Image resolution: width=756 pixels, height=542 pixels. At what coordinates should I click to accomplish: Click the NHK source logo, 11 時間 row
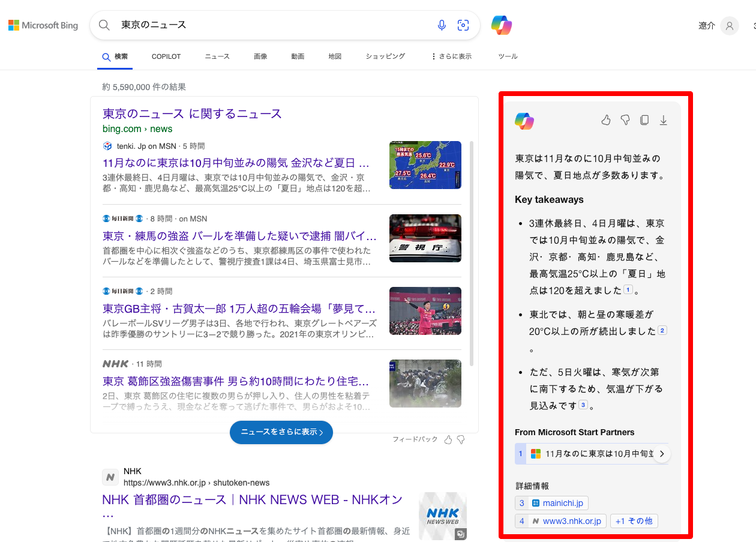[x=115, y=364]
